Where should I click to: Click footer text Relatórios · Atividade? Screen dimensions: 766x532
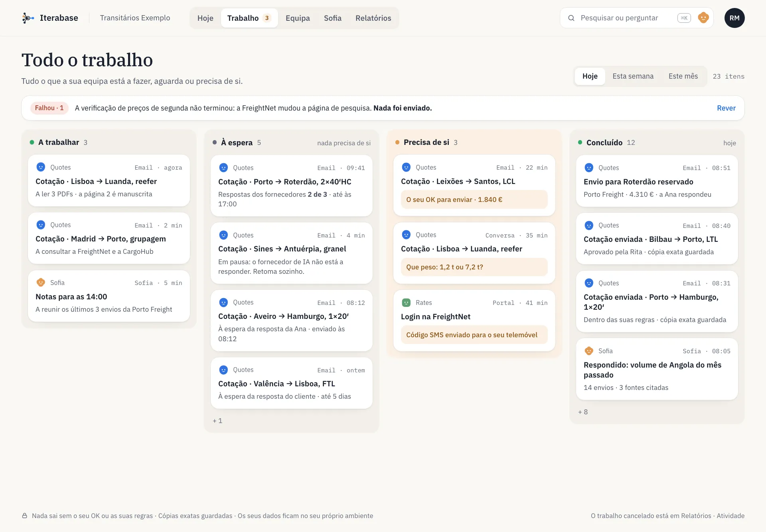tap(713, 516)
